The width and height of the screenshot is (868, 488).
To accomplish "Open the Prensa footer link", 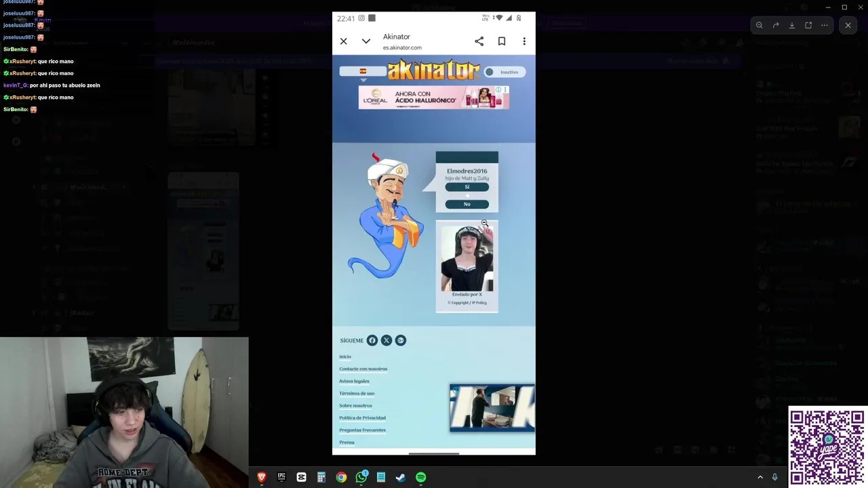I will pos(347,442).
